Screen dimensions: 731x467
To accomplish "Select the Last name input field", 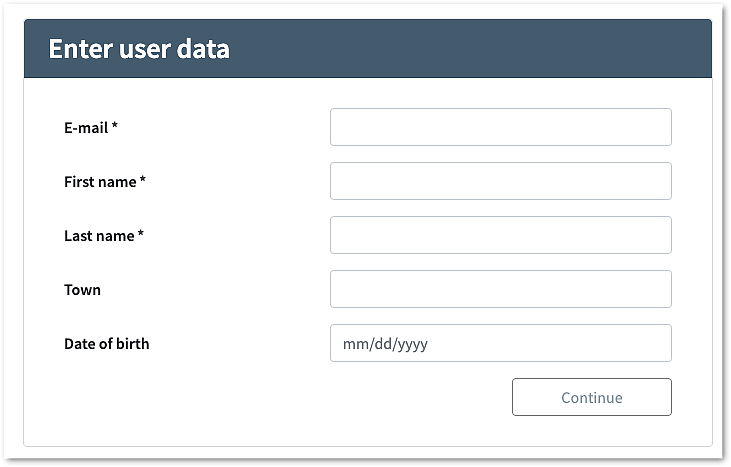I will click(500, 235).
